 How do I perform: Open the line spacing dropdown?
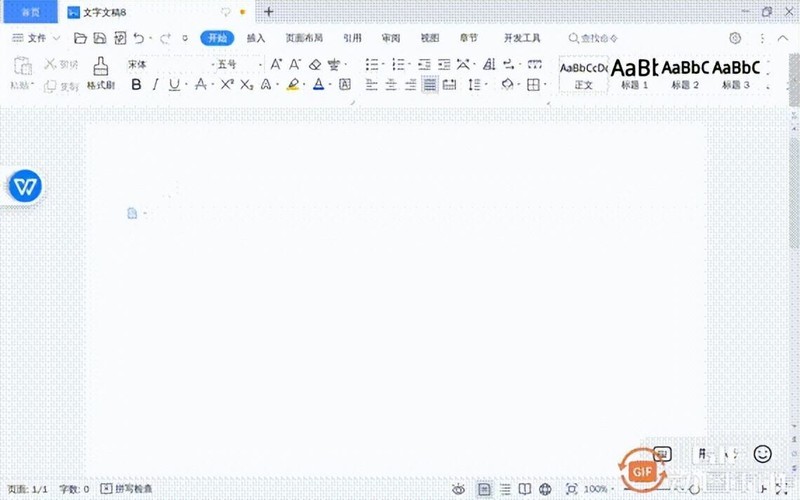(x=486, y=84)
